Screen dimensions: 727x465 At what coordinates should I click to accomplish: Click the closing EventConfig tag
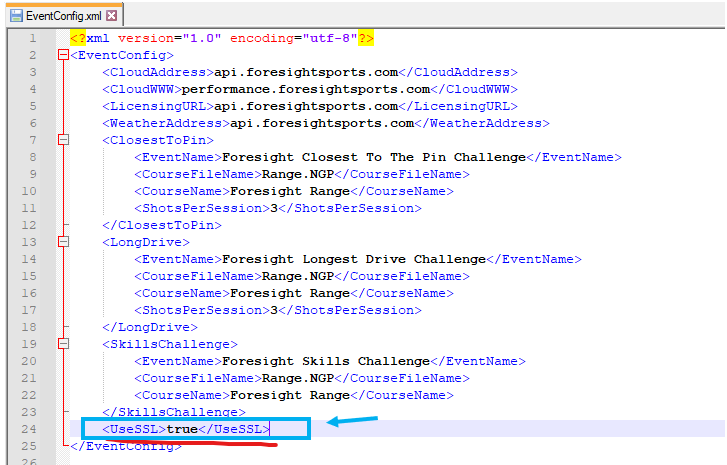126,446
